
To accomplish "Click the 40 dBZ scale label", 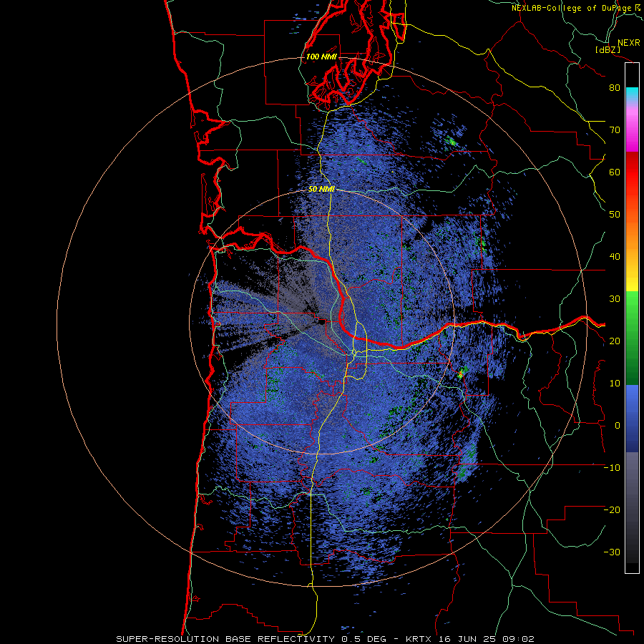I will click(x=615, y=257).
